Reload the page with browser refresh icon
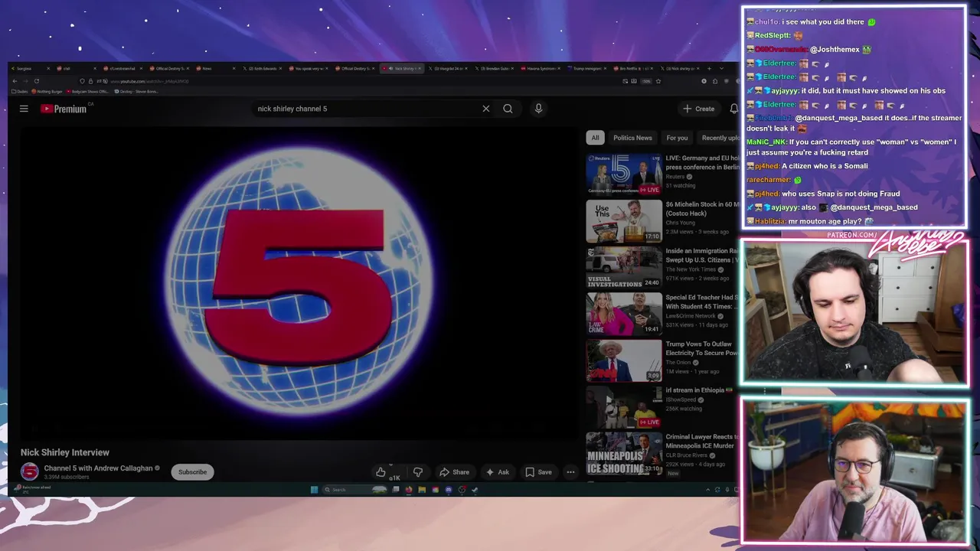The width and height of the screenshot is (980, 551). click(x=36, y=81)
